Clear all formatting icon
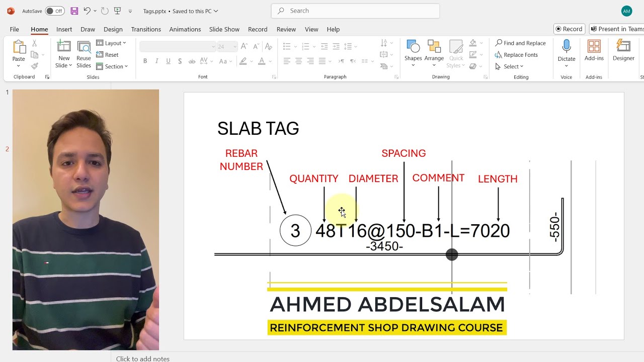 (x=268, y=46)
